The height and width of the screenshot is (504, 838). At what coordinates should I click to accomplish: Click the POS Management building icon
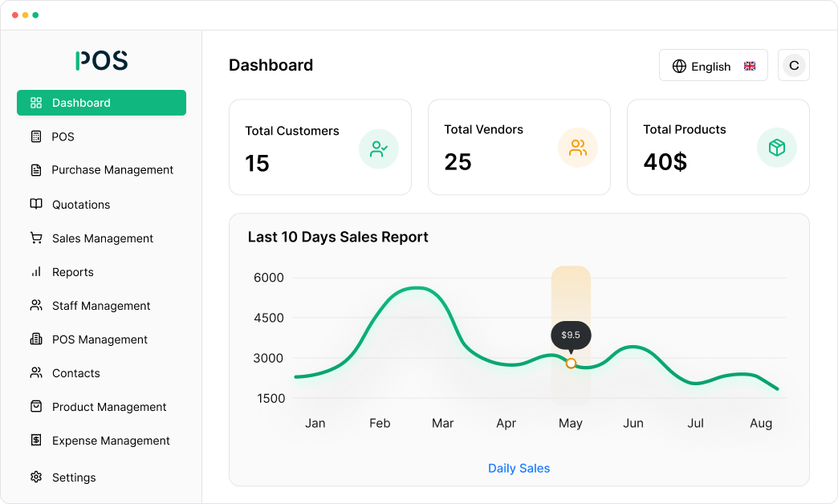pyautogui.click(x=36, y=339)
